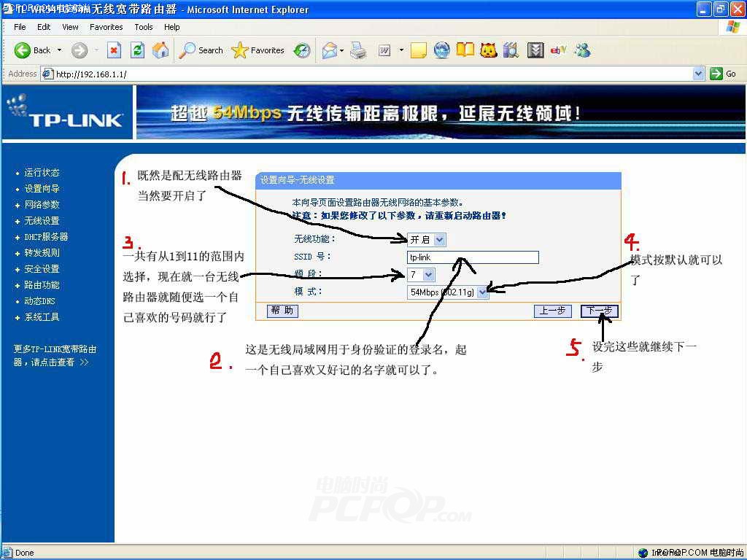The width and height of the screenshot is (747, 560).
Task: Click the 上一步 previous button
Action: click(552, 311)
